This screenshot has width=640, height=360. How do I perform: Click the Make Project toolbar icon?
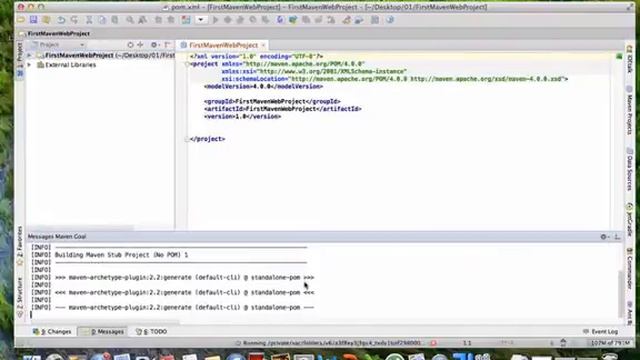coord(186,20)
